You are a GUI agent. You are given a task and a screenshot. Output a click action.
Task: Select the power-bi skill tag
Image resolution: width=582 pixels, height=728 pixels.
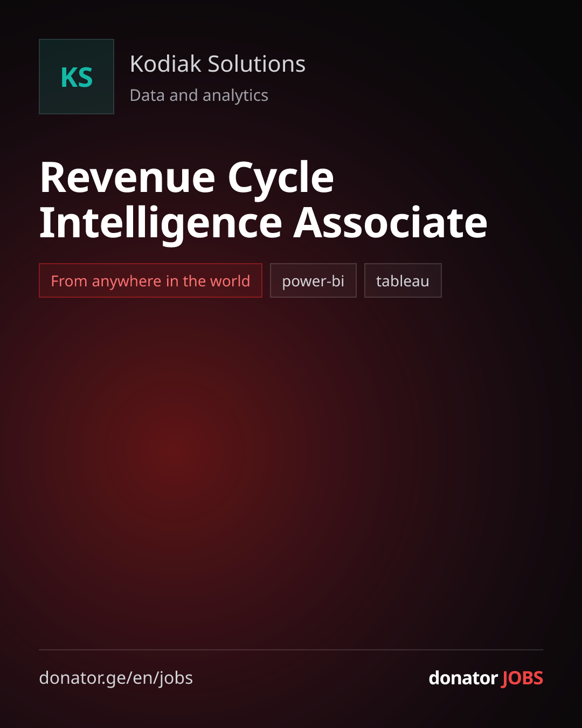tap(313, 280)
